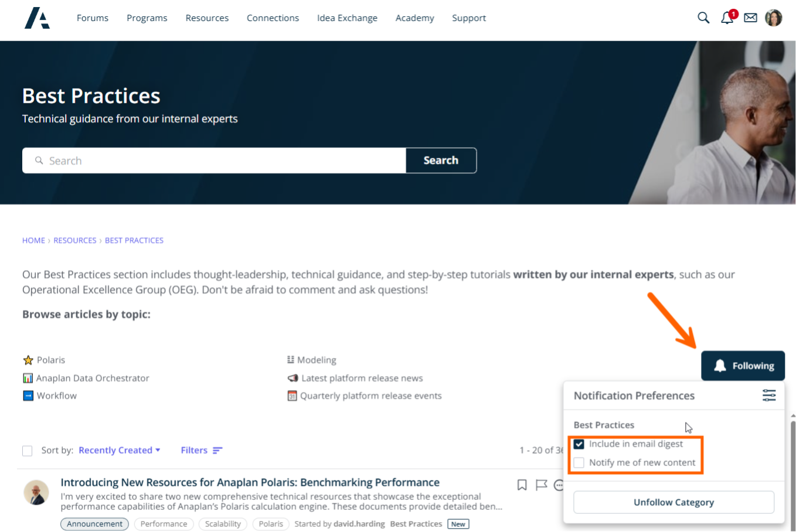
Task: Go to RESOURCES breadcrumb
Action: pyautogui.click(x=75, y=240)
